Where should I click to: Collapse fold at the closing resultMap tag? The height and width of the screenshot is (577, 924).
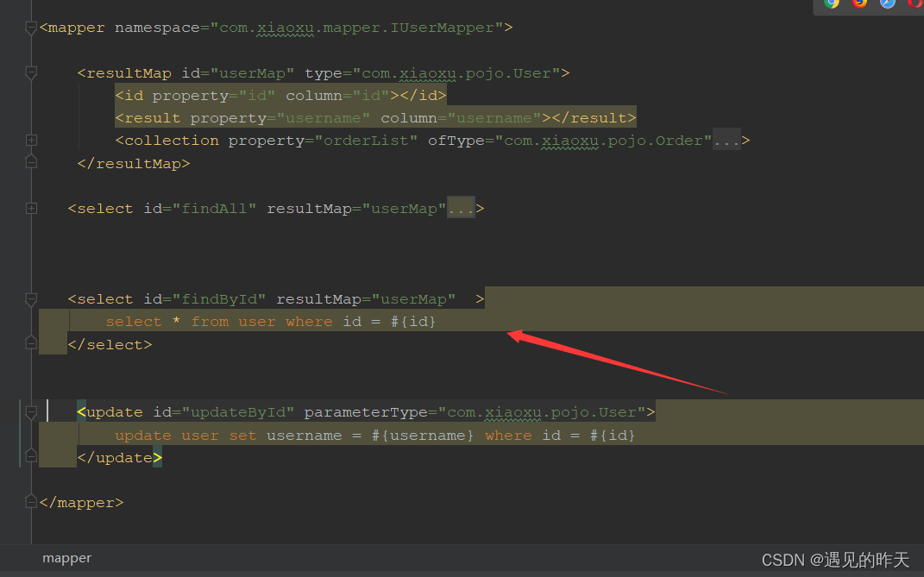pyautogui.click(x=31, y=162)
